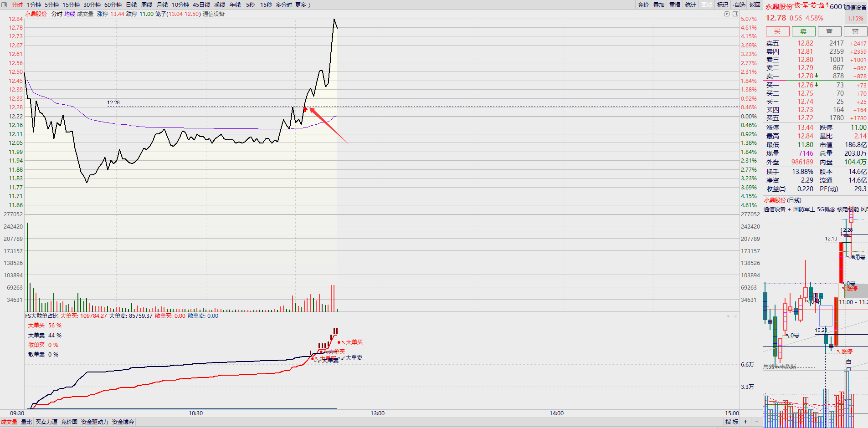This screenshot has height=428, width=868.
Task: Click the 叠加 overlay button
Action: [x=659, y=5]
